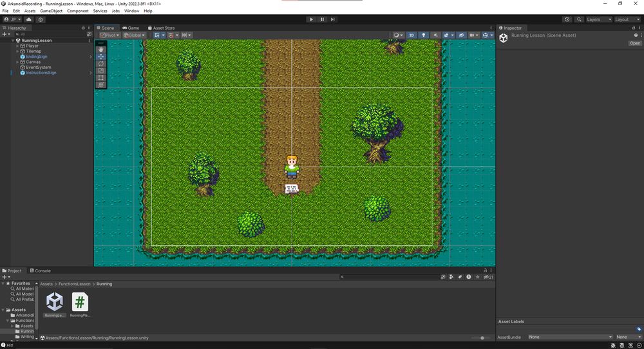Expand the Tilemap object in Hierarchy
The width and height of the screenshot is (644, 349).
pos(17,52)
